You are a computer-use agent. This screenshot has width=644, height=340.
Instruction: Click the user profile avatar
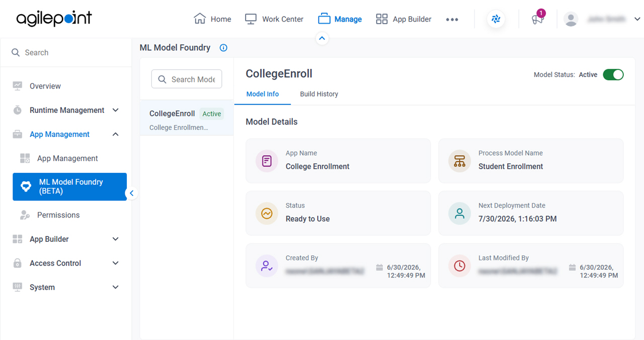click(571, 19)
